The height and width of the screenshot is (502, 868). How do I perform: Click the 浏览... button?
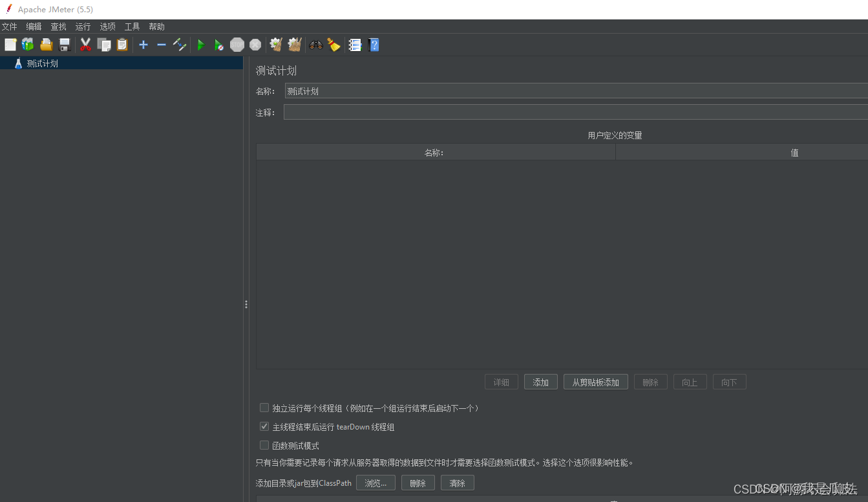coord(376,483)
